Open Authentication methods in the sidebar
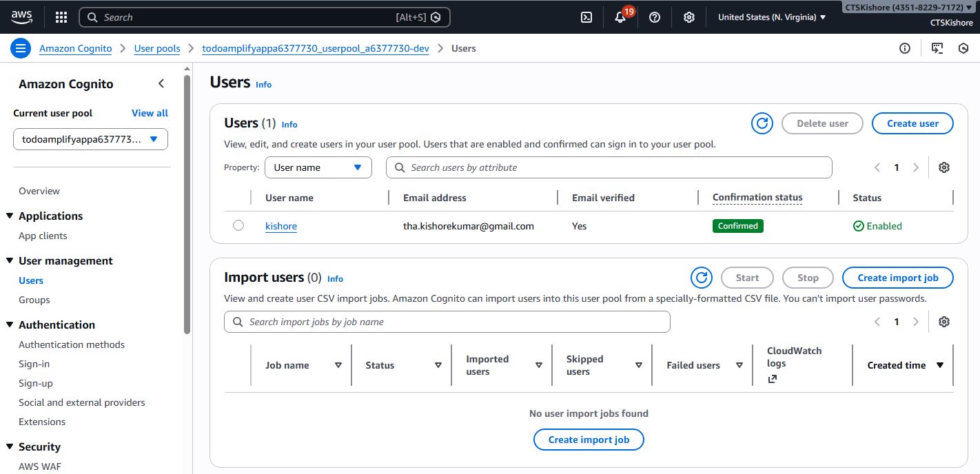Screen dimensions: 980x474 [72, 344]
